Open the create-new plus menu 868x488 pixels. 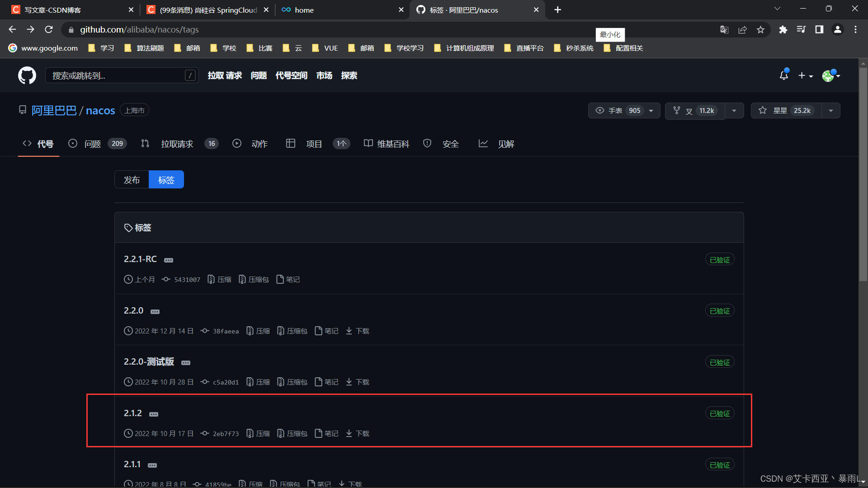pyautogui.click(x=806, y=76)
